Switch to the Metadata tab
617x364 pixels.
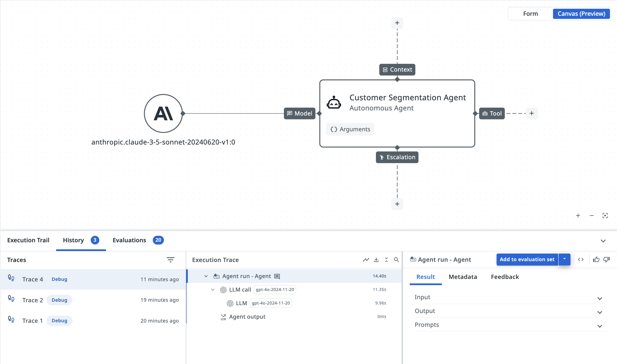coord(463,277)
